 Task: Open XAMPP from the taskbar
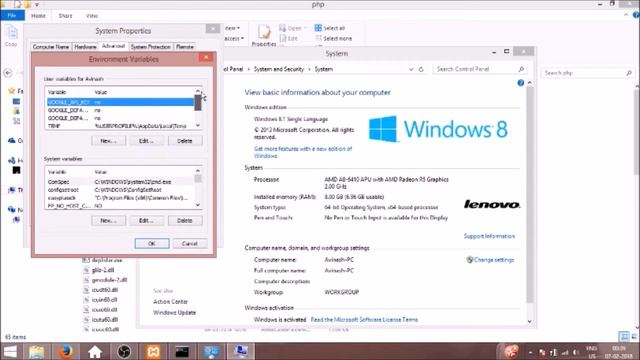click(153, 351)
